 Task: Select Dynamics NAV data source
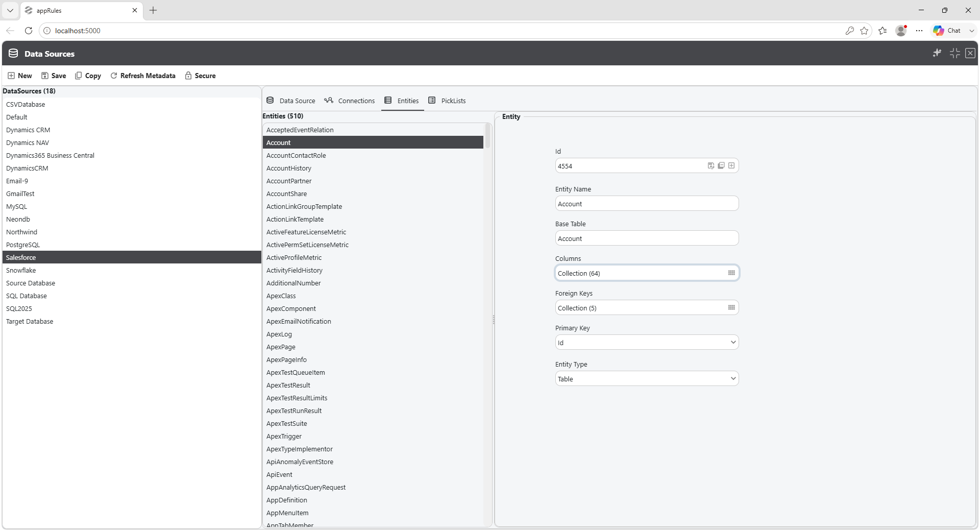coord(132,142)
